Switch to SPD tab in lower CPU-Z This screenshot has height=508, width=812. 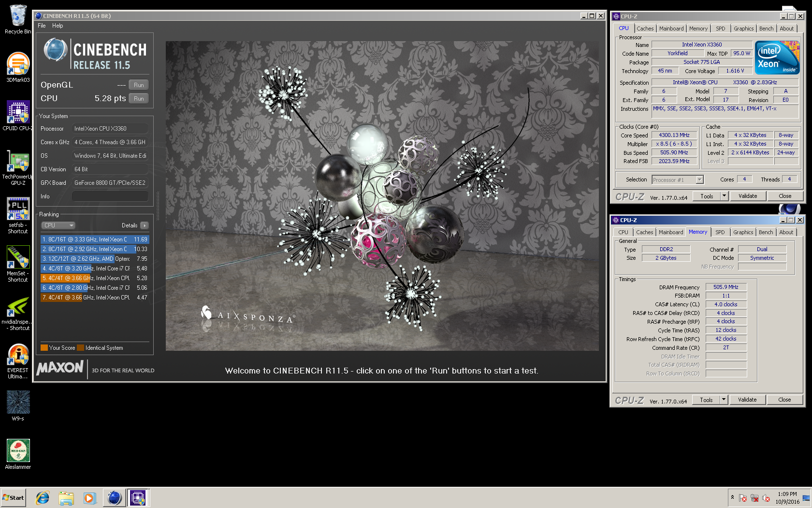[720, 232]
